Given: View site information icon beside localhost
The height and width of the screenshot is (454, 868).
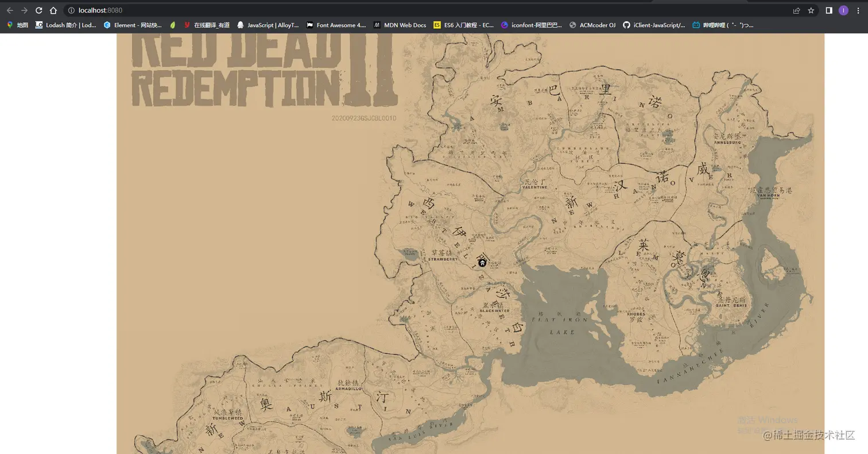Looking at the screenshot, I should pyautogui.click(x=71, y=10).
